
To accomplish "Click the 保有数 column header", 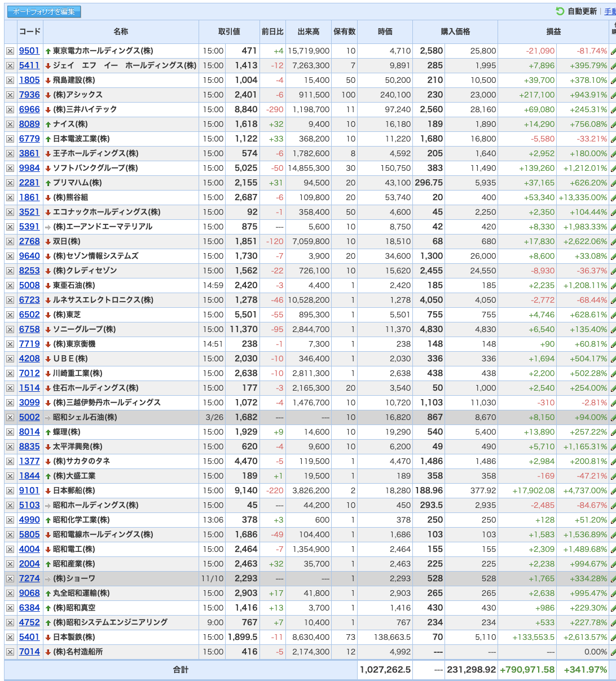I will click(344, 32).
